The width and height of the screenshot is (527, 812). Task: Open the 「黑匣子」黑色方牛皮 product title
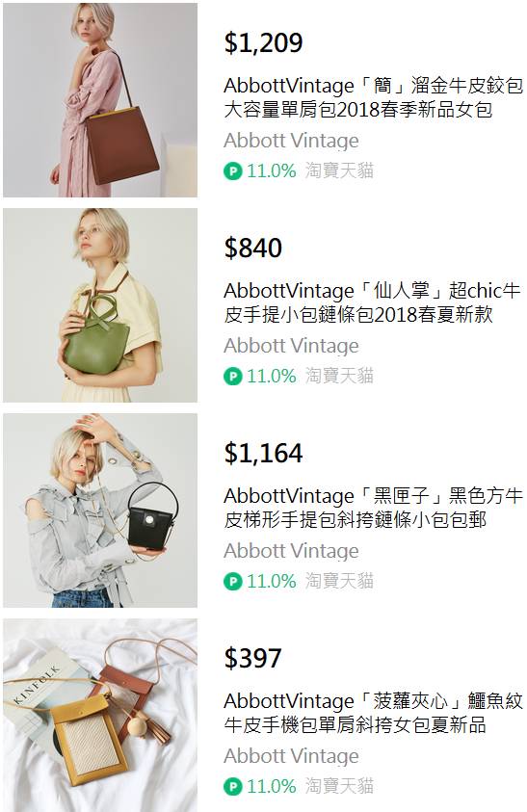click(373, 508)
